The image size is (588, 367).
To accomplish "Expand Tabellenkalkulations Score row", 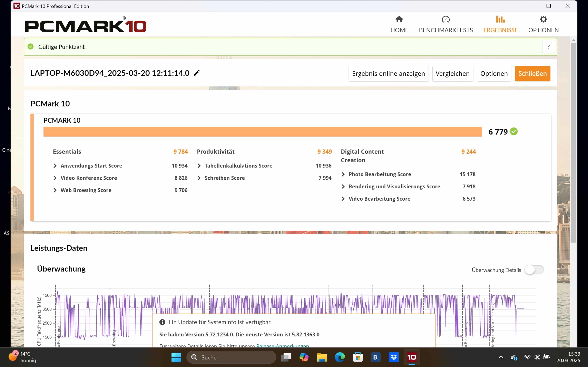I will (199, 166).
